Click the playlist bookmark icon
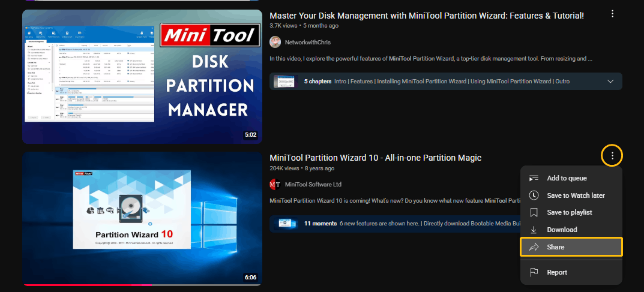 [534, 212]
